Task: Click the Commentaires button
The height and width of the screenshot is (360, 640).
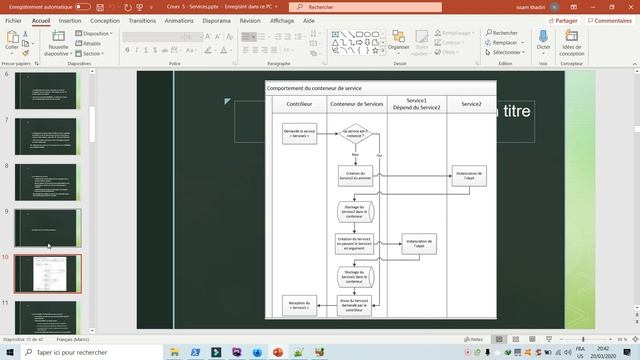Action: (x=610, y=20)
